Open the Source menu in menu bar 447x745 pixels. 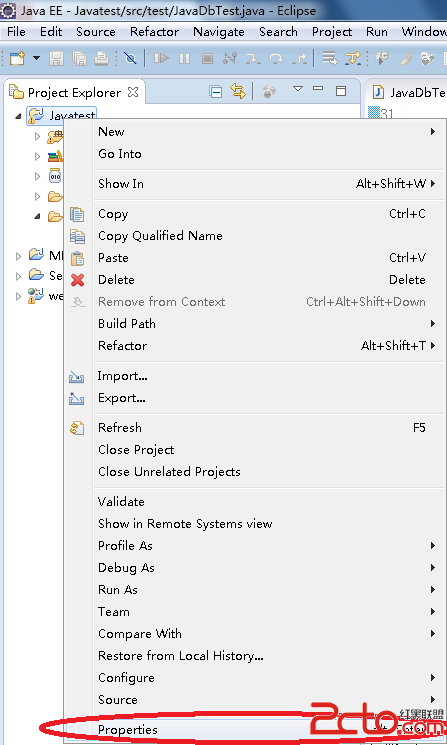click(x=95, y=32)
